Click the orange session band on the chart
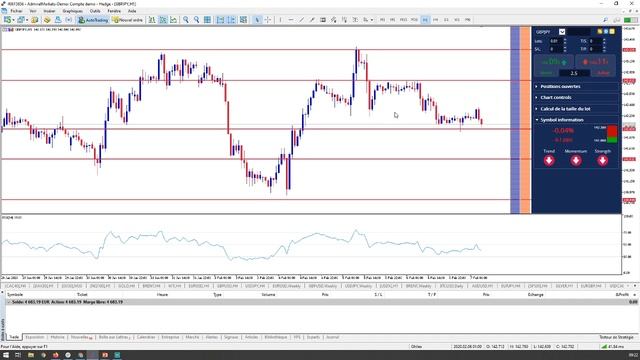The height and width of the screenshot is (360, 640). pyautogui.click(x=525, y=120)
